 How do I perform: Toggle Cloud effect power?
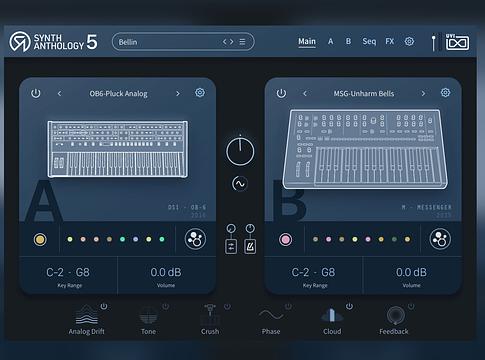click(x=349, y=306)
